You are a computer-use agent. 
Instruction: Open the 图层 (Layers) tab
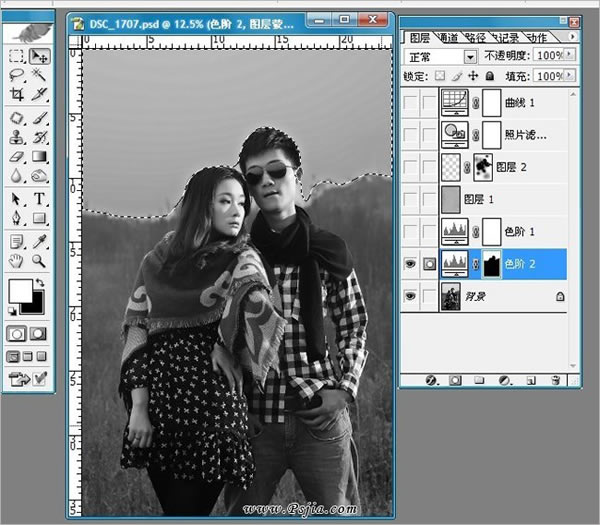click(420, 38)
